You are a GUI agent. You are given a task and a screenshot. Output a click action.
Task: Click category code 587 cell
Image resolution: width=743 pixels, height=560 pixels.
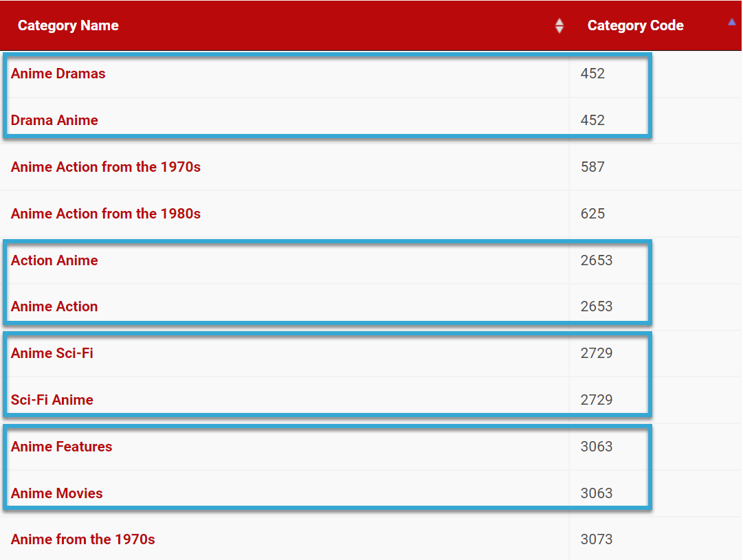pos(592,167)
